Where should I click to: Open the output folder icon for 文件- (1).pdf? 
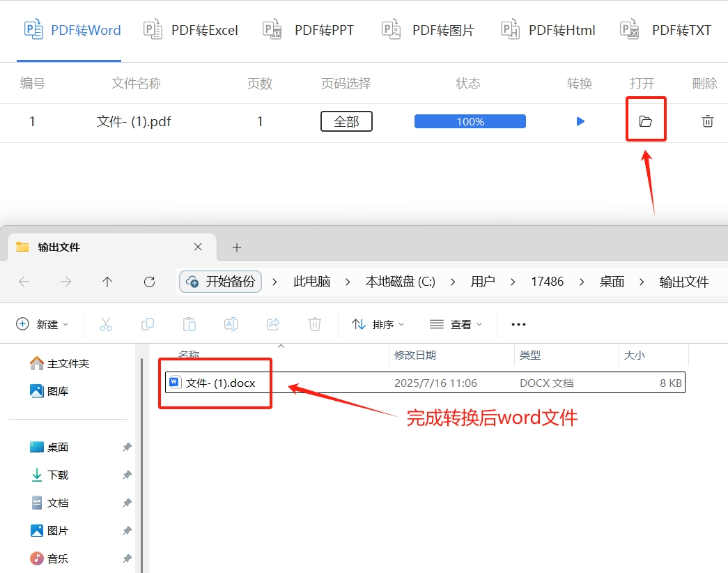[646, 120]
